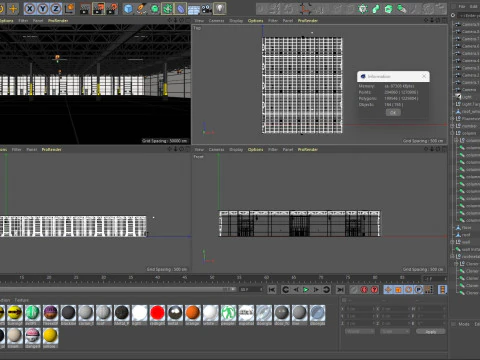Select the red material swatch
Viewport: 480px width, 360px height.
[x=157, y=313]
